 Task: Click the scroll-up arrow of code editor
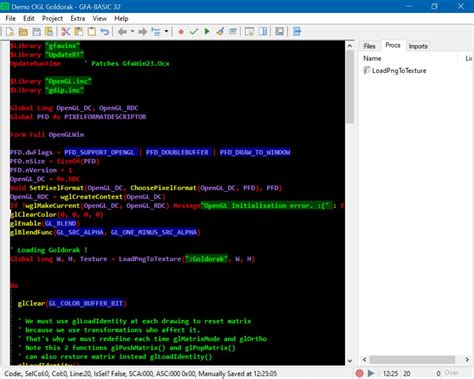pos(350,46)
